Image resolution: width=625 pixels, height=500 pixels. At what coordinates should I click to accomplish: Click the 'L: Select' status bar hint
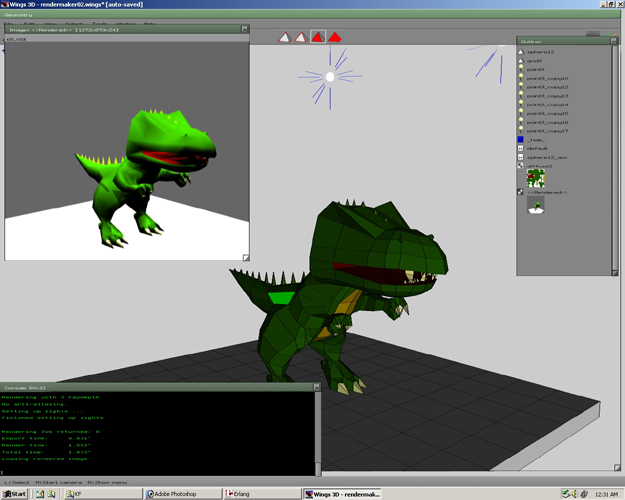tap(17, 482)
